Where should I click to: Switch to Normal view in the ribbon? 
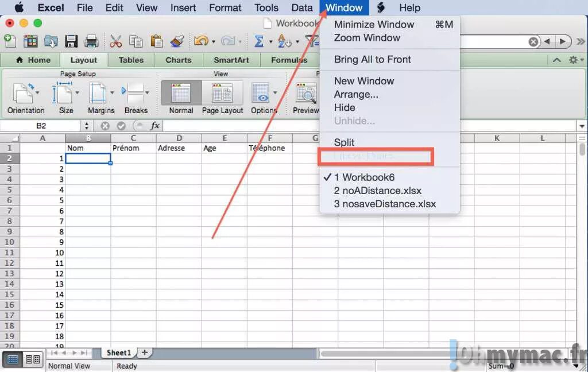coord(181,98)
